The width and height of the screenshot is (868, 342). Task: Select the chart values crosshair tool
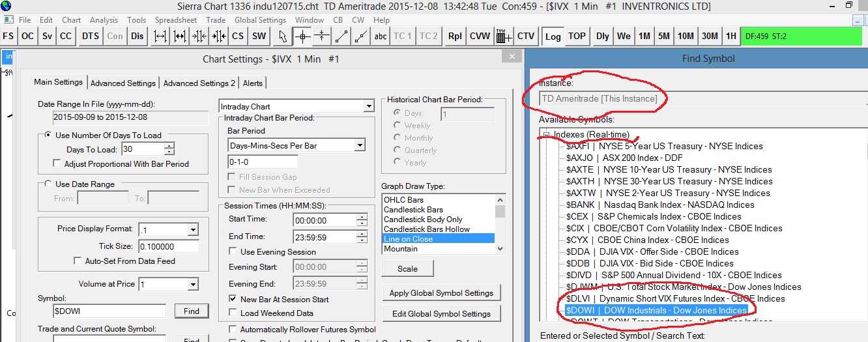(x=302, y=36)
